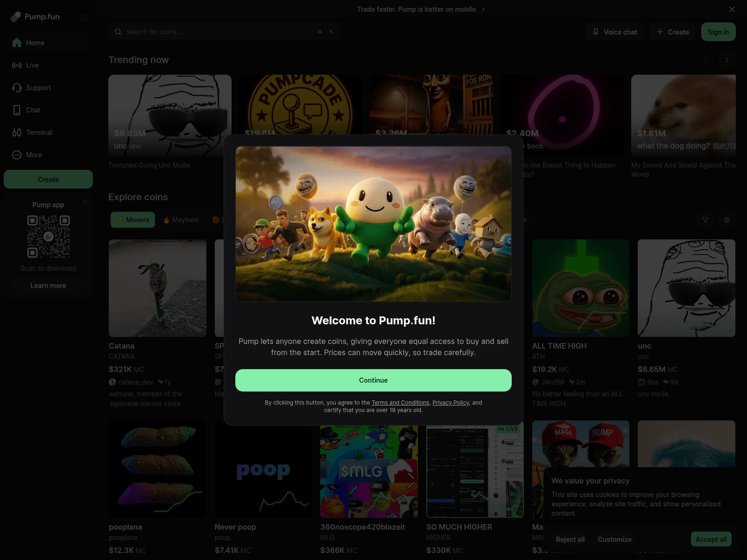747x560 pixels.
Task: Dismiss the Pump app QR card
Action: click(85, 202)
